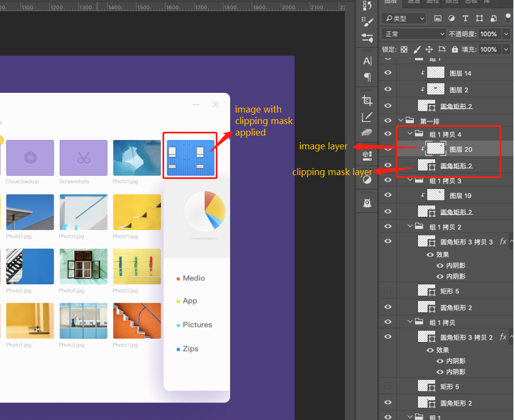The image size is (515, 420).
Task: Collapse the 组 1 拷贝 group chevron
Action: (410, 322)
